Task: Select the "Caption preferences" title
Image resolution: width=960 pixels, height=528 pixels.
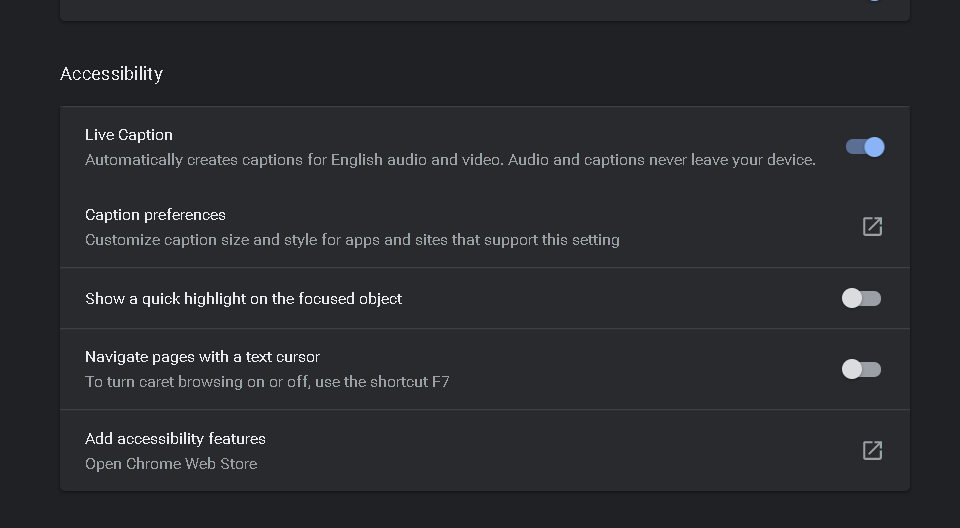Action: [x=155, y=215]
